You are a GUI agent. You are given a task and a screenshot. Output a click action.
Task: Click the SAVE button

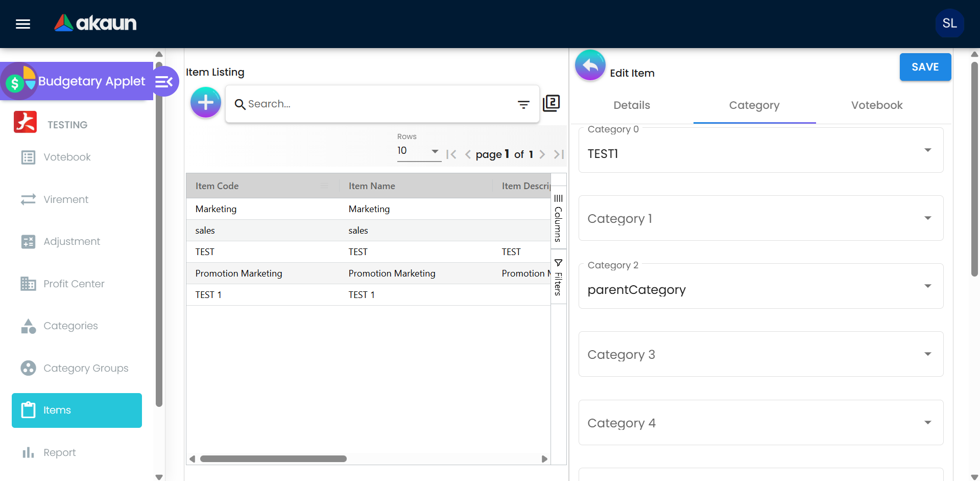(x=925, y=67)
